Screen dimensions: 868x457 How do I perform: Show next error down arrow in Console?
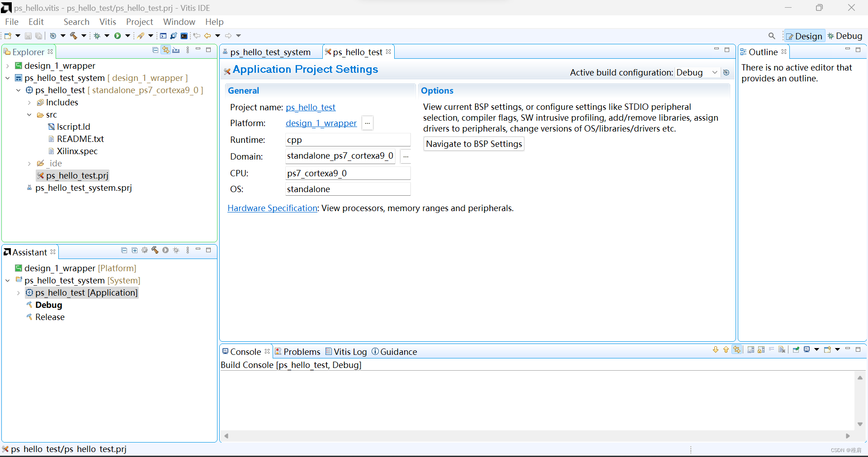coord(716,349)
